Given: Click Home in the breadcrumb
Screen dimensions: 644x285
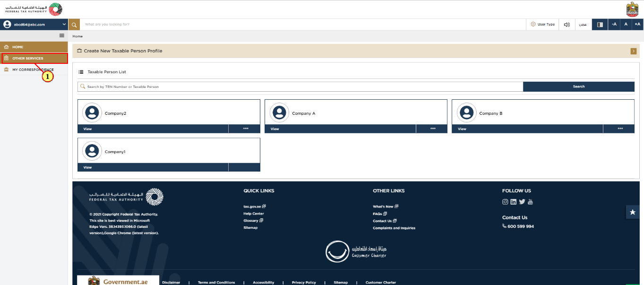Looking at the screenshot, I should (x=77, y=36).
